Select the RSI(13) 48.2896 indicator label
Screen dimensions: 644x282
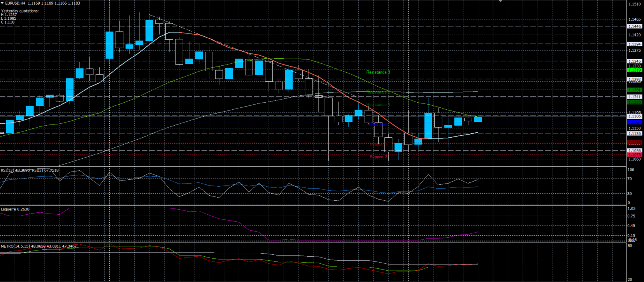coord(15,170)
